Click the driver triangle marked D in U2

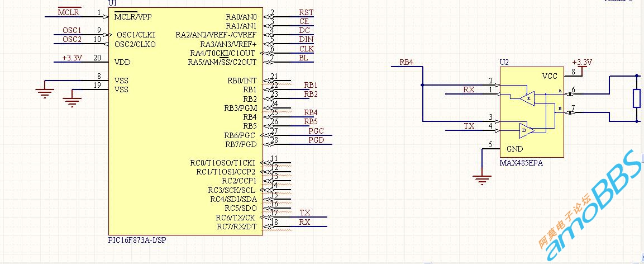point(527,130)
